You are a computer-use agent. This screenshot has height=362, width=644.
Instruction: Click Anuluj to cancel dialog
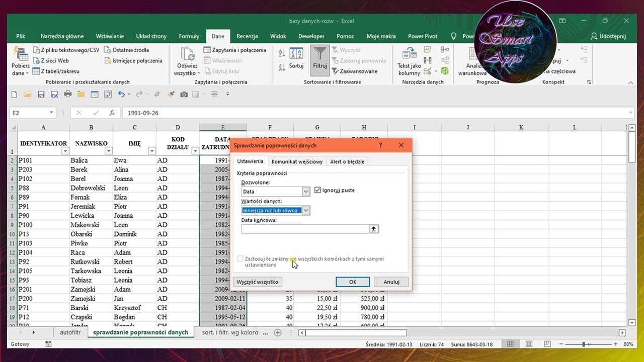(391, 282)
